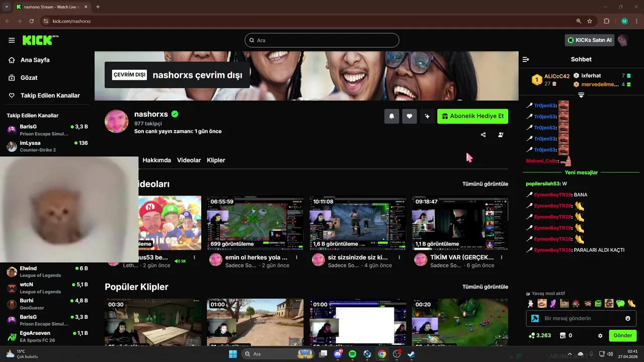Switch to the Klipler tab
Viewport: 644px width, 362px height.
click(216, 160)
